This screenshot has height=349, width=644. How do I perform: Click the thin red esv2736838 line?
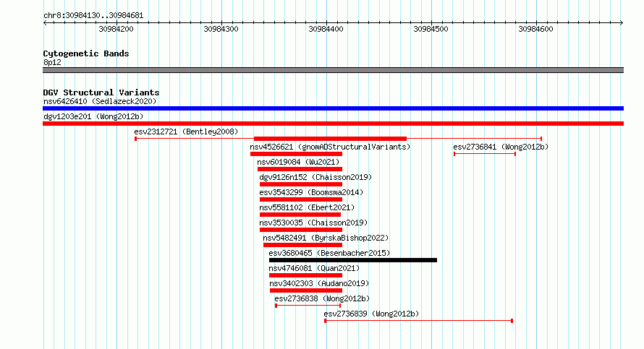(308, 306)
